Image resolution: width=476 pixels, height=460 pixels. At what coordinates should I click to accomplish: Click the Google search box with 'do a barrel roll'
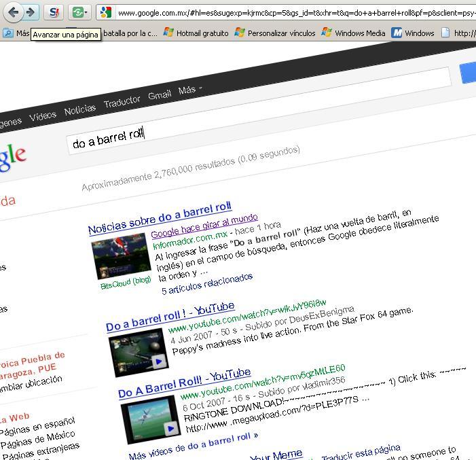click(x=258, y=112)
